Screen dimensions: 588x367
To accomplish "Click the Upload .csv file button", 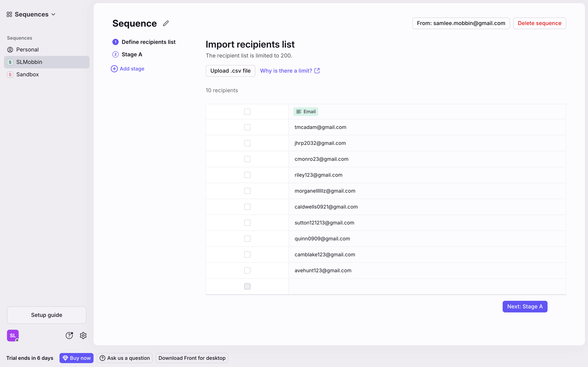I will [230, 71].
